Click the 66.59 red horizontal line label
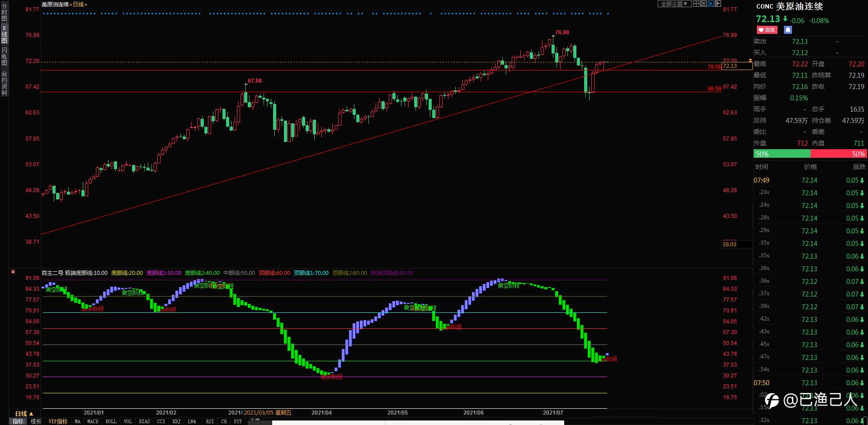 [714, 89]
